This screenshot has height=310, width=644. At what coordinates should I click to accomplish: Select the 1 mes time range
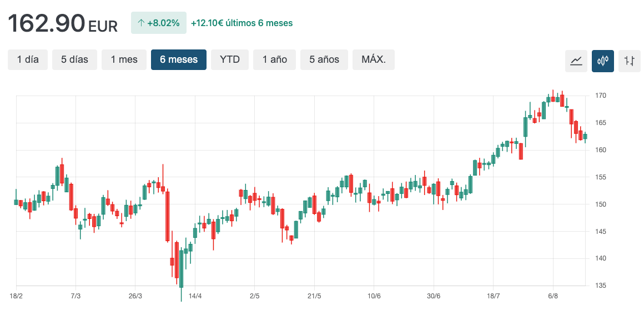coord(124,59)
